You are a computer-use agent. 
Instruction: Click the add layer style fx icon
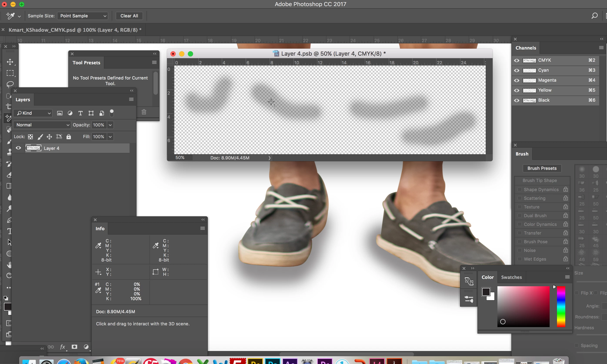coord(63,347)
